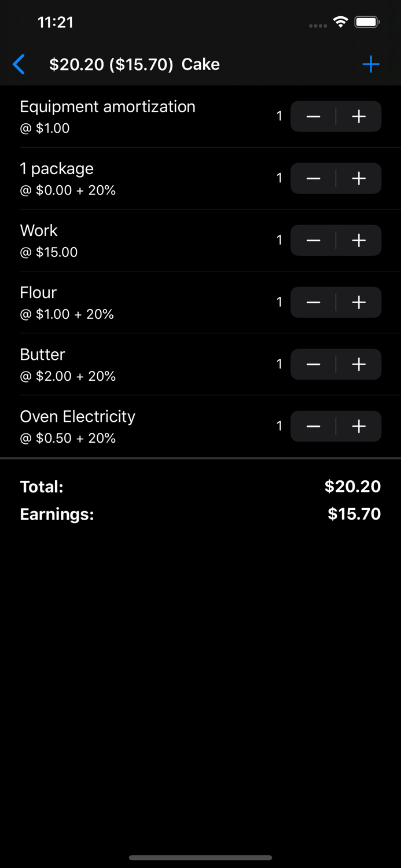
Task: Increase quantity of Equipment amortization
Action: (358, 116)
